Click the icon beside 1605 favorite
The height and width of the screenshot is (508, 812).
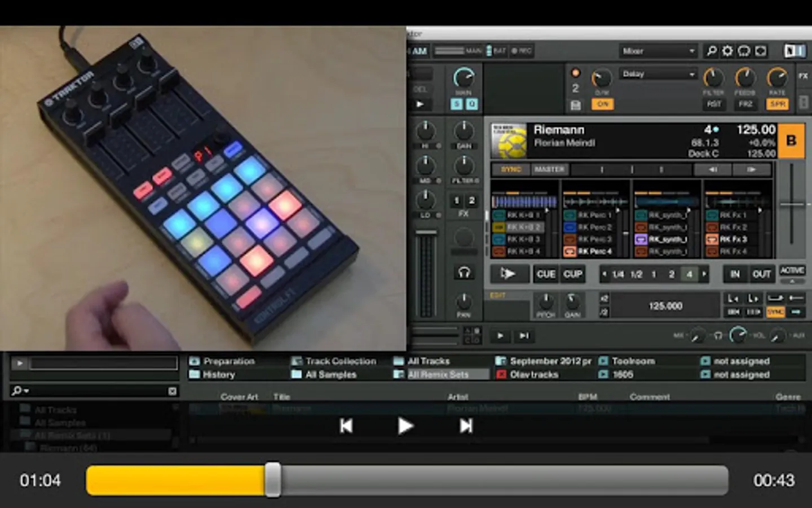(x=603, y=374)
